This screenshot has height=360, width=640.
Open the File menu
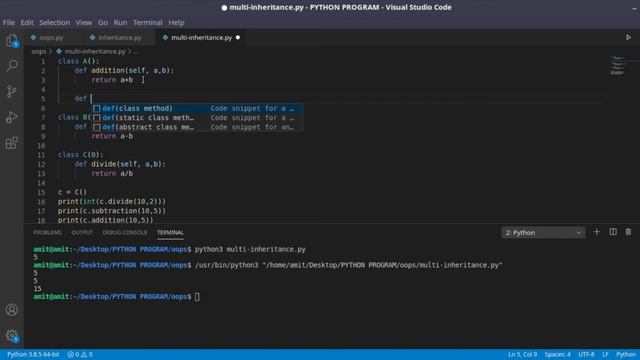point(9,22)
